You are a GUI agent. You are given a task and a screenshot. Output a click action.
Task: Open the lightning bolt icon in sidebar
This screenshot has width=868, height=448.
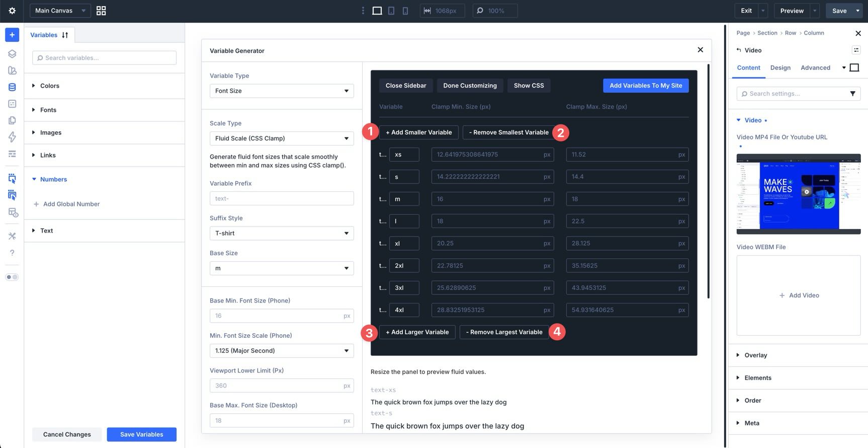click(12, 137)
